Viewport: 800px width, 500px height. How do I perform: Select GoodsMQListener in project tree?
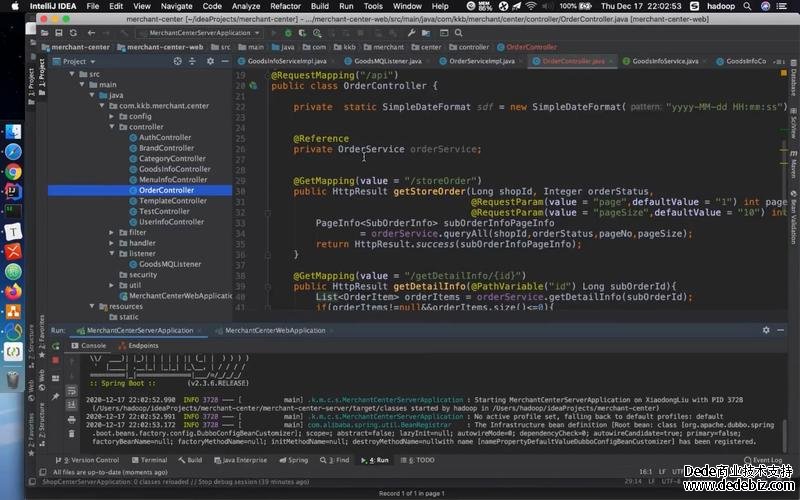click(x=169, y=264)
